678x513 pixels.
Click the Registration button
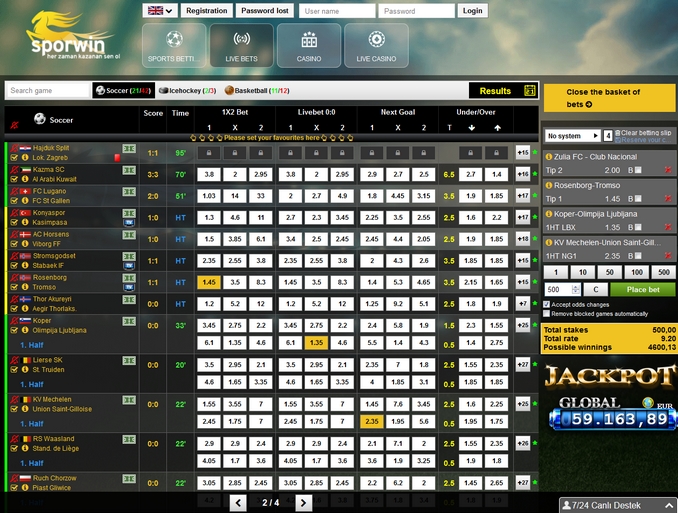(x=207, y=11)
